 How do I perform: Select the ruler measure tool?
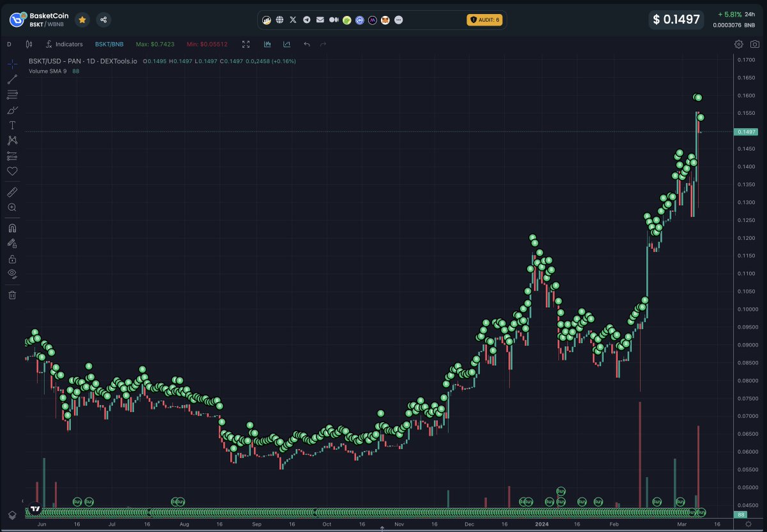click(x=12, y=192)
